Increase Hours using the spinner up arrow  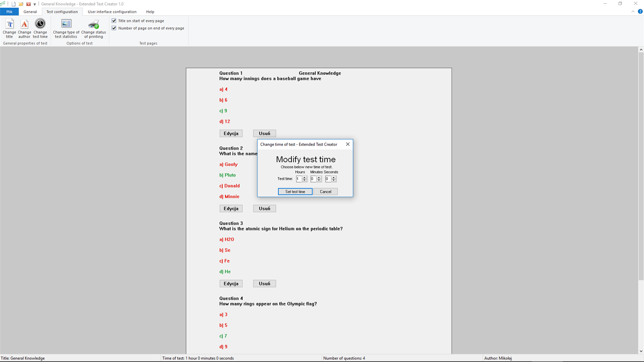tap(304, 177)
